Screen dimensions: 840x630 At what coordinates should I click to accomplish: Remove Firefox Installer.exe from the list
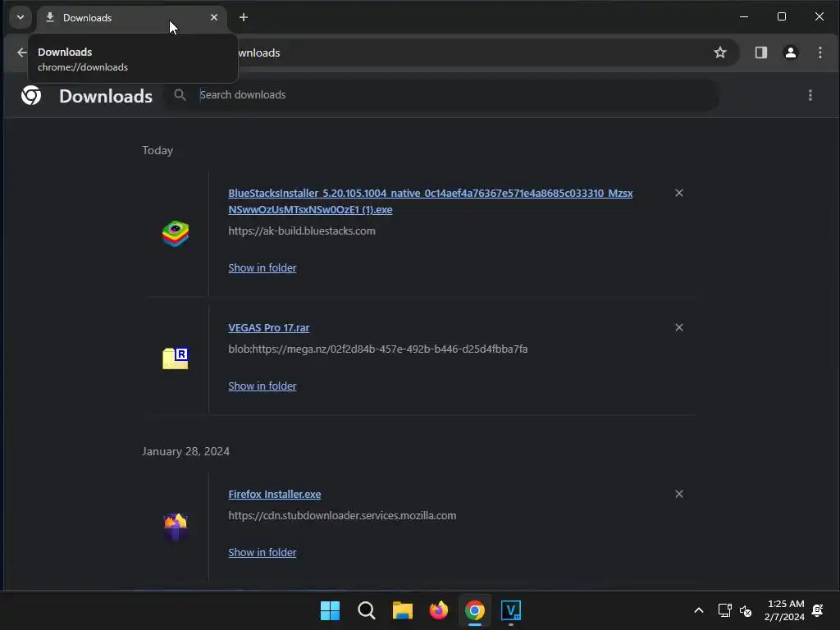point(678,494)
